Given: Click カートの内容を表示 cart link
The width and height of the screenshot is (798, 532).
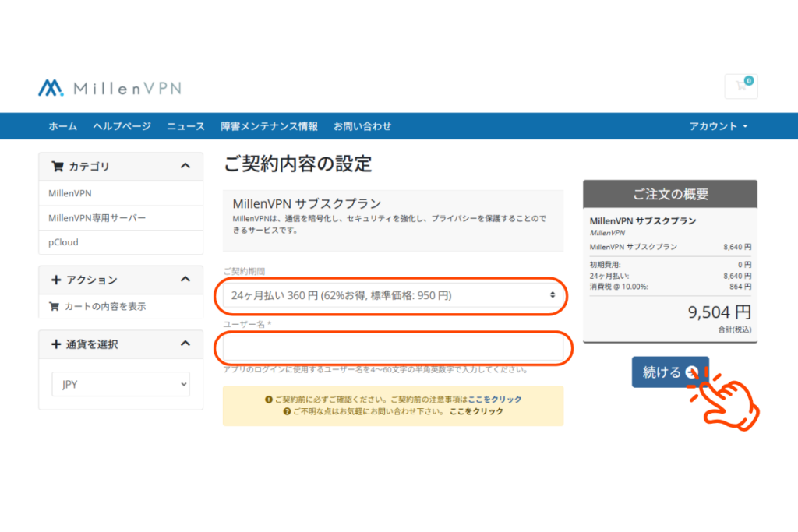Looking at the screenshot, I should 104,306.
